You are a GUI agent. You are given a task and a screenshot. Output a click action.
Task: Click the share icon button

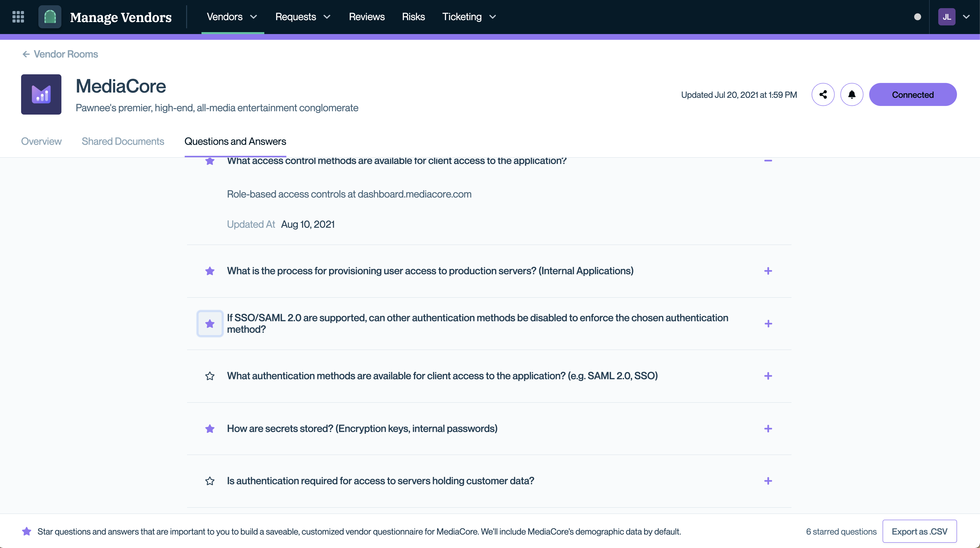823,95
